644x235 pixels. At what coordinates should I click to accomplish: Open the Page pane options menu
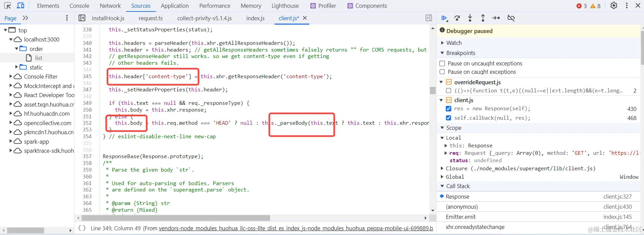[x=67, y=18]
